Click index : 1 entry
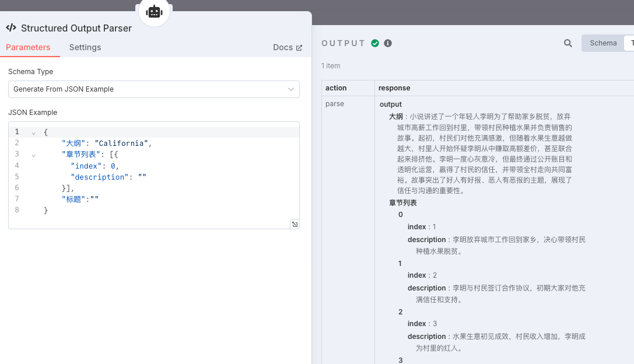This screenshot has width=634, height=364. (x=422, y=226)
